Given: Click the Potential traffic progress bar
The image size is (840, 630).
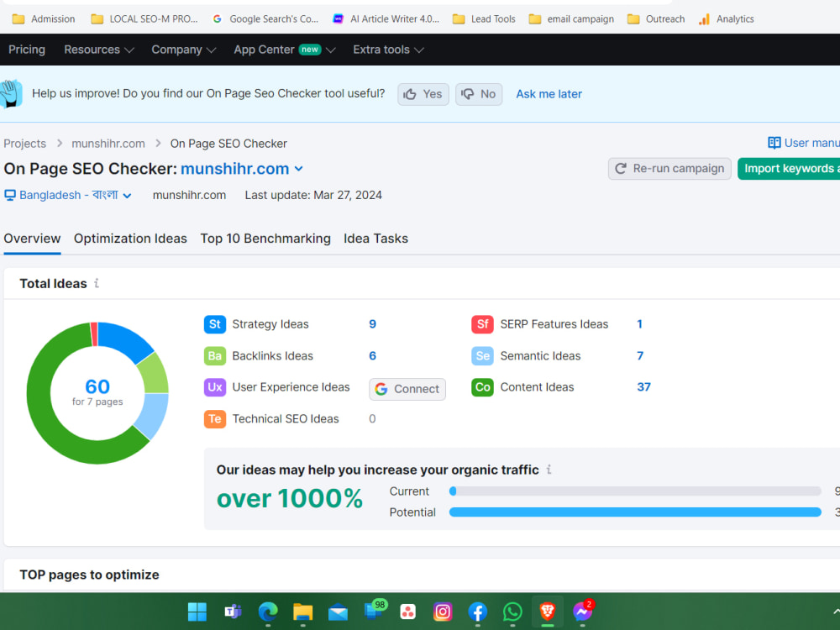Looking at the screenshot, I should [x=635, y=512].
